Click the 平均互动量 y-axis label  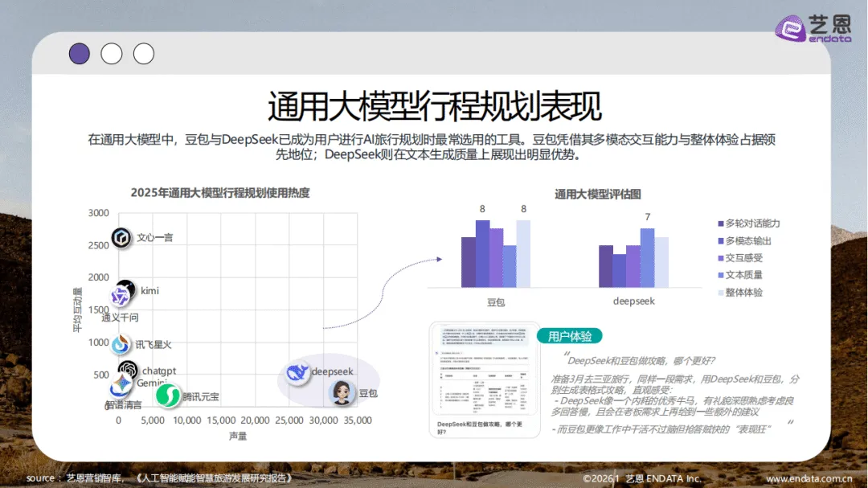(x=77, y=310)
